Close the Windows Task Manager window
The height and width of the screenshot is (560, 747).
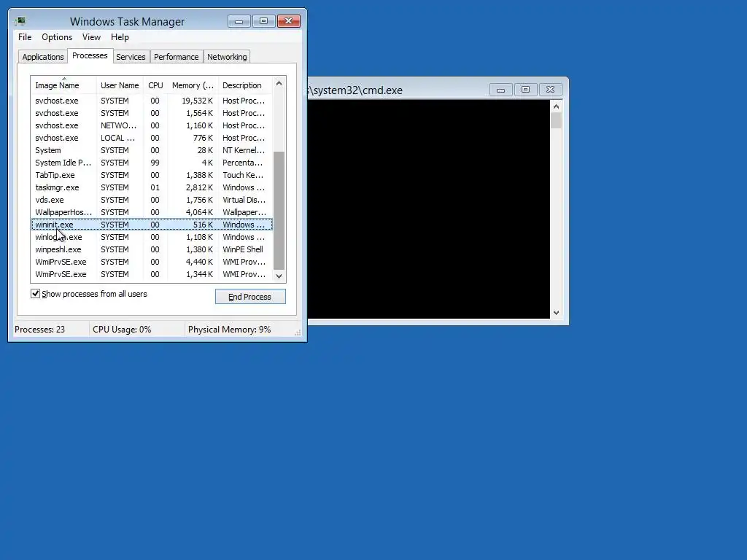pyautogui.click(x=289, y=21)
